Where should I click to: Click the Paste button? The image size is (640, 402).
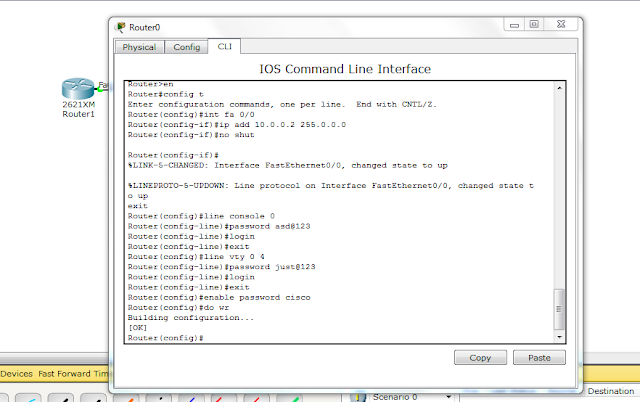coord(539,358)
